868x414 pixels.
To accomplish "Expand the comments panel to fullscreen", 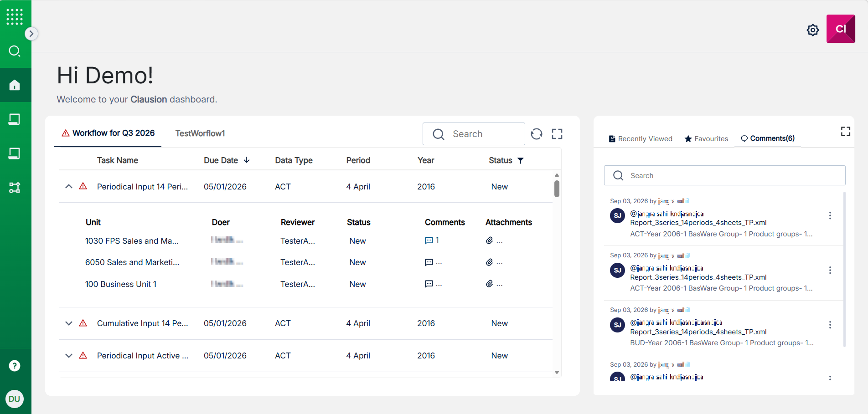I will (x=846, y=131).
